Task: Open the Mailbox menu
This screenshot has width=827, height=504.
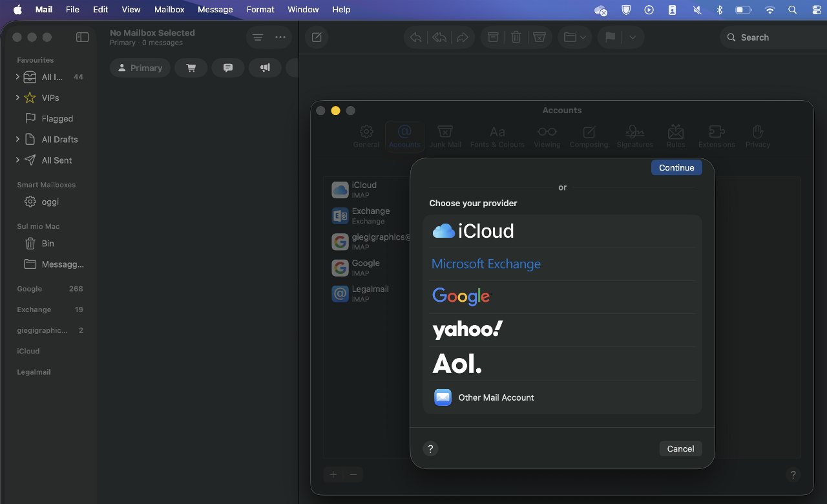Action: (x=169, y=10)
